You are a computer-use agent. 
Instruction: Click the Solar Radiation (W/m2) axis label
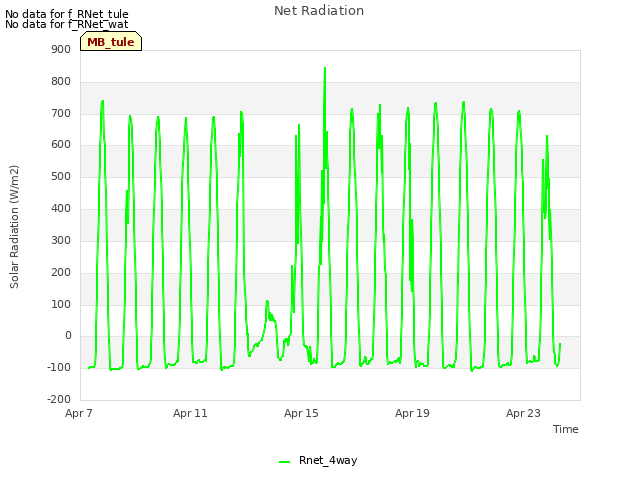tap(14, 227)
